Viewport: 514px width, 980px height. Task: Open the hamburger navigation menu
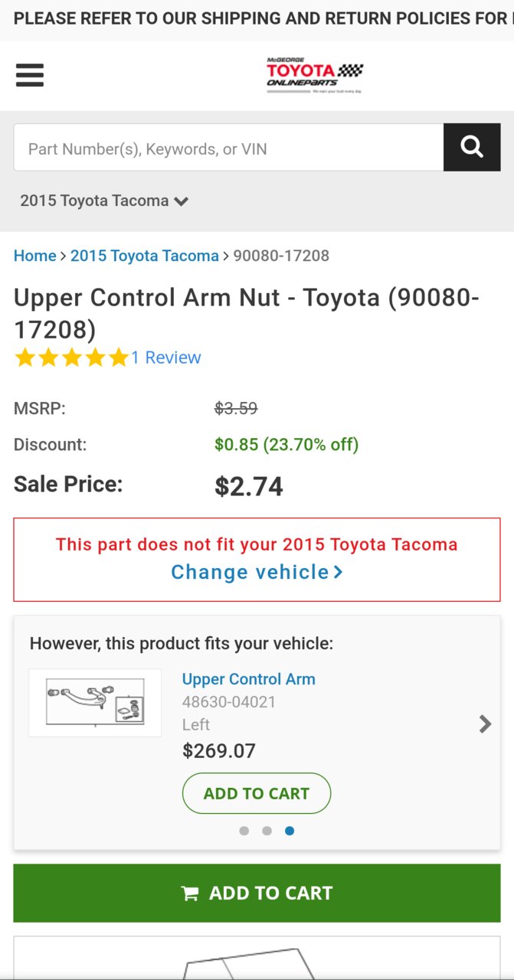pos(30,75)
